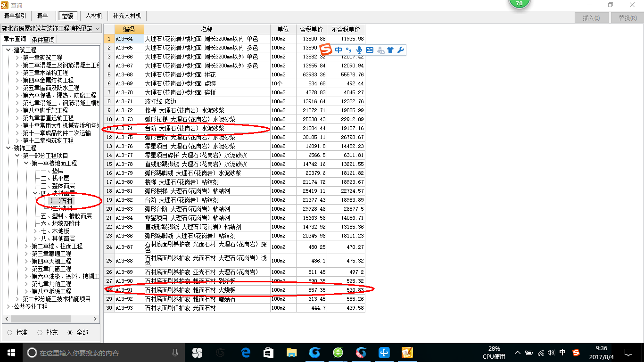644x362 pixels.
Task: Open Sogou user account icon
Action: pos(380,50)
